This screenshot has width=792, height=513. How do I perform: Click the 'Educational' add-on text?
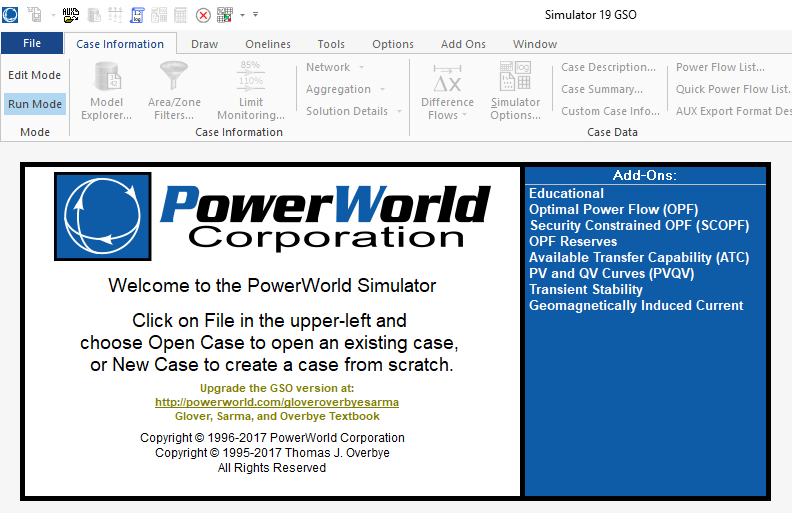[566, 193]
